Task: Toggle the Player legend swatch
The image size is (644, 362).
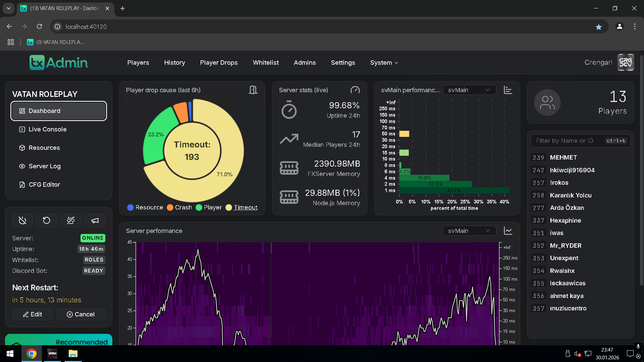Action: pyautogui.click(x=199, y=207)
